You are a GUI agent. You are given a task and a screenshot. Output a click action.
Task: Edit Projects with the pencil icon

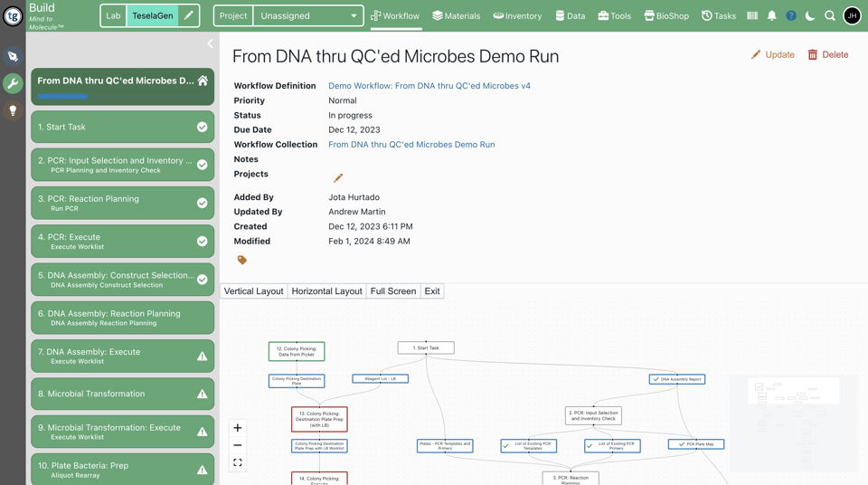click(x=338, y=177)
